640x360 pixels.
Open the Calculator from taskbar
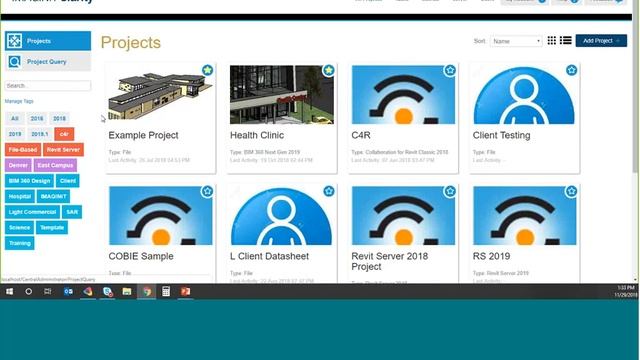tap(166, 291)
